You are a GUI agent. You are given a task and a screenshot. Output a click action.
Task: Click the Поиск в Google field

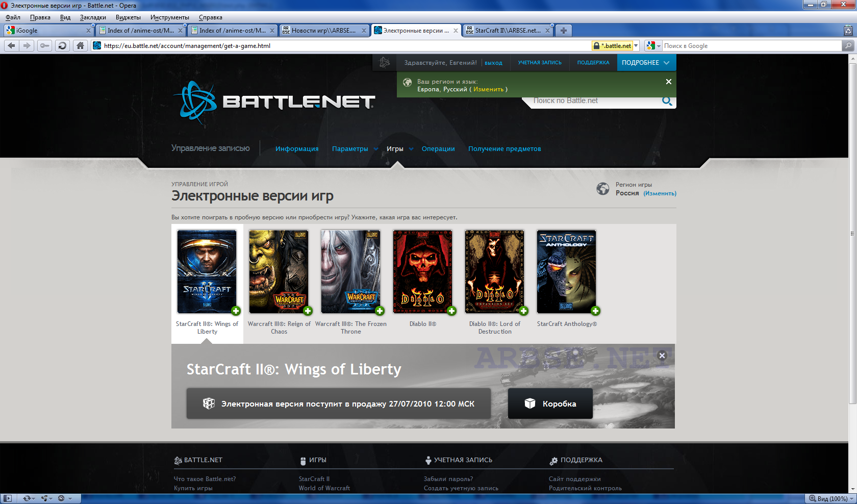pyautogui.click(x=752, y=46)
